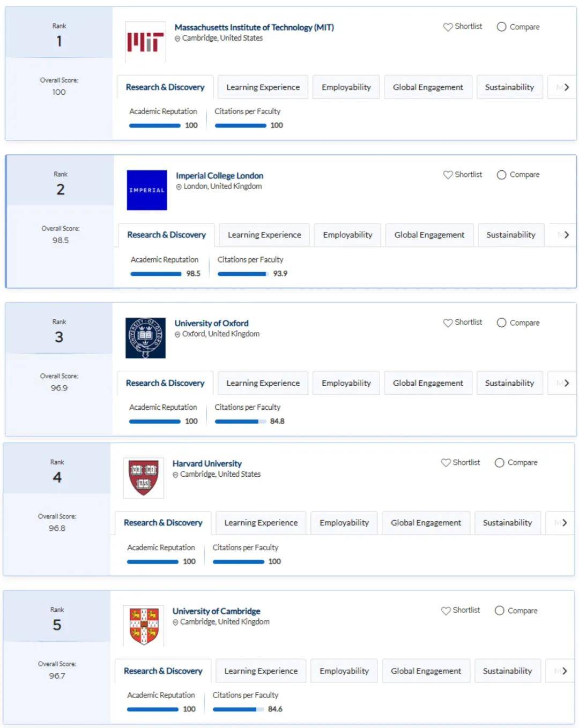Open Sustainability tab for University of Oxford

tap(509, 383)
